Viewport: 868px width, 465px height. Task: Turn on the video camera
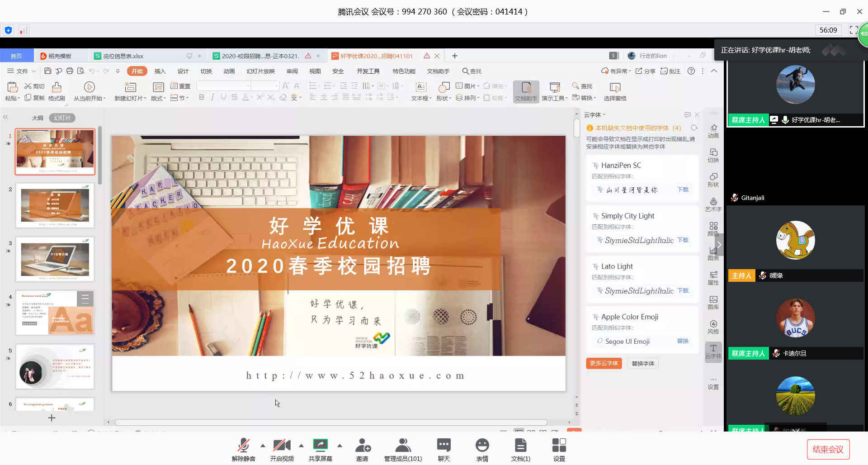[282, 446]
